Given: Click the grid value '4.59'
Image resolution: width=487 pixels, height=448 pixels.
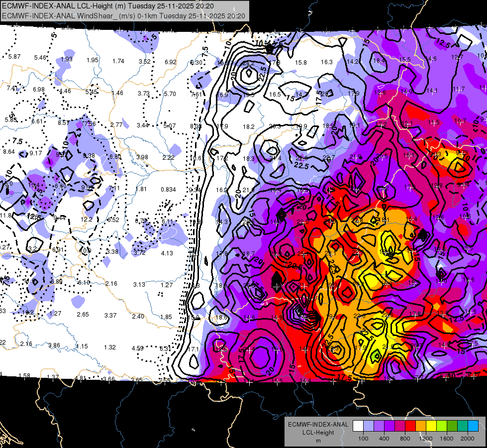Looking at the screenshot, I should tap(138, 348).
